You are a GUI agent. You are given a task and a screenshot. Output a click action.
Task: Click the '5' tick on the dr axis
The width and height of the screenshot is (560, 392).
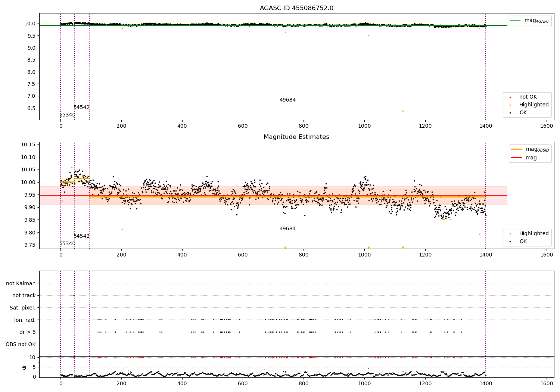pos(34,367)
